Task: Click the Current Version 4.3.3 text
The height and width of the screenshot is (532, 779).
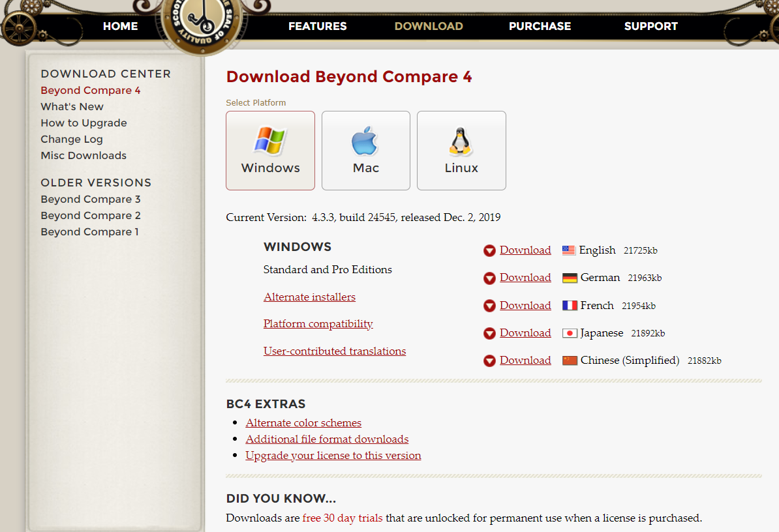Action: (x=363, y=217)
